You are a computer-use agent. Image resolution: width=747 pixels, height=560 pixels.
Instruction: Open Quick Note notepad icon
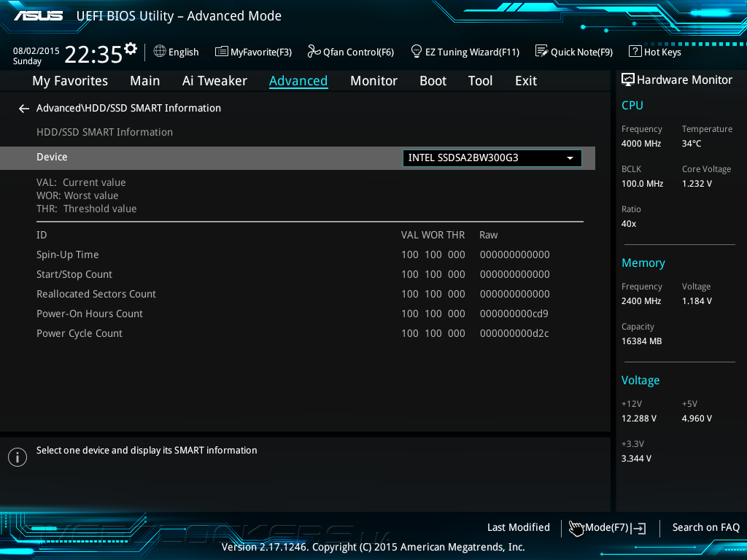coord(541,51)
